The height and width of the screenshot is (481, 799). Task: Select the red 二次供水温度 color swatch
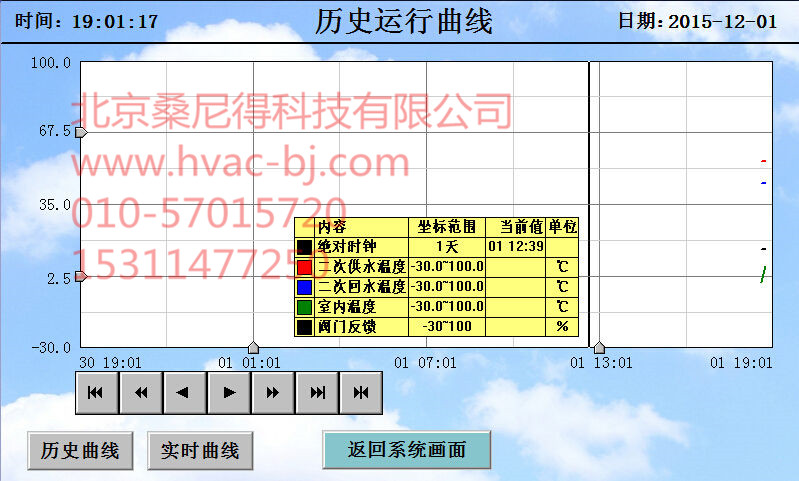coord(305,267)
